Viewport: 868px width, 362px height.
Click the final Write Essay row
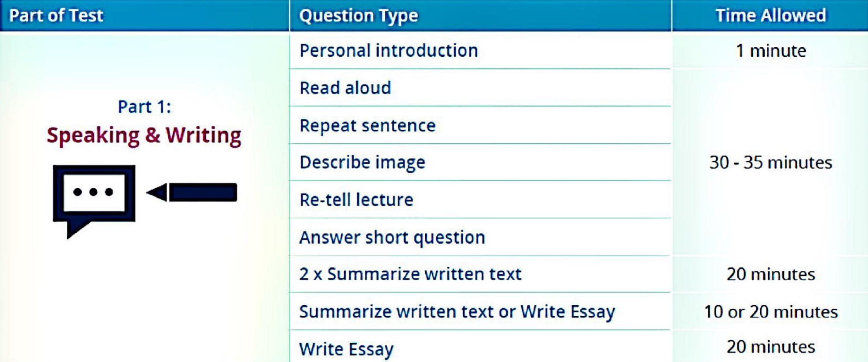346,349
